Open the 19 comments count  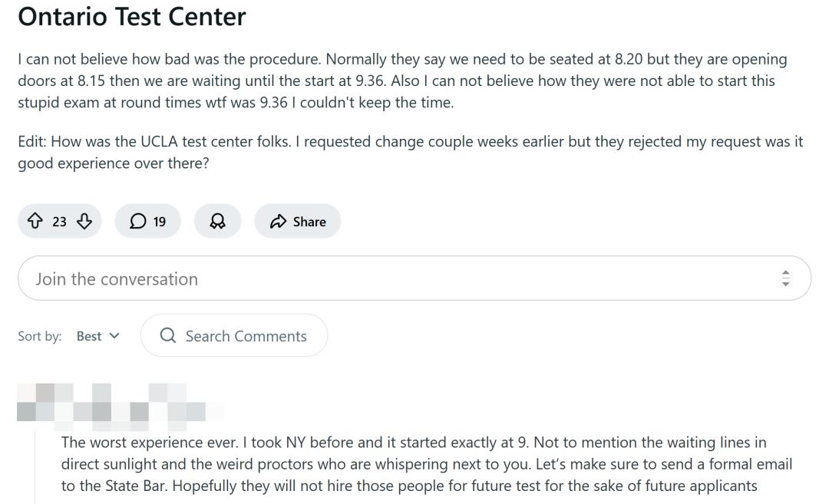[159, 222]
